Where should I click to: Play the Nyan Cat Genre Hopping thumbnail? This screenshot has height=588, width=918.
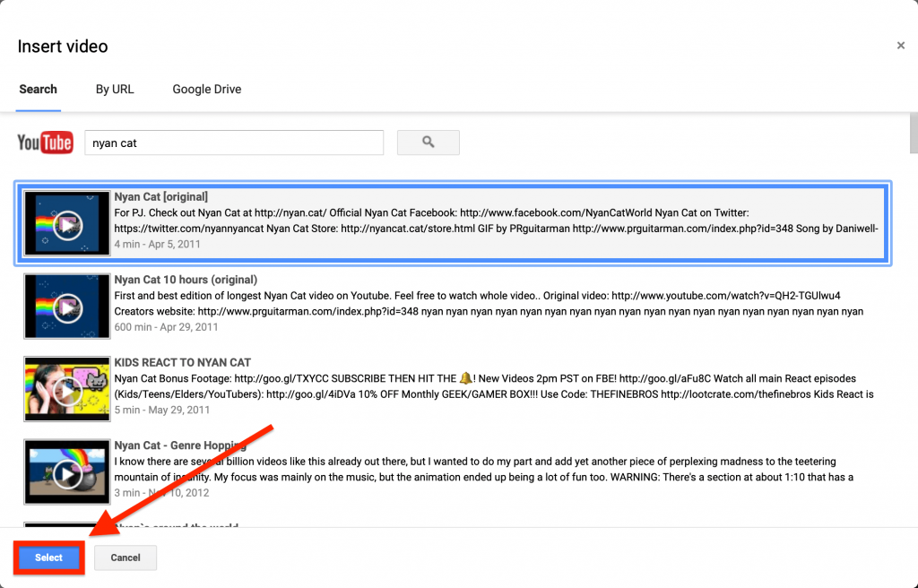click(66, 472)
